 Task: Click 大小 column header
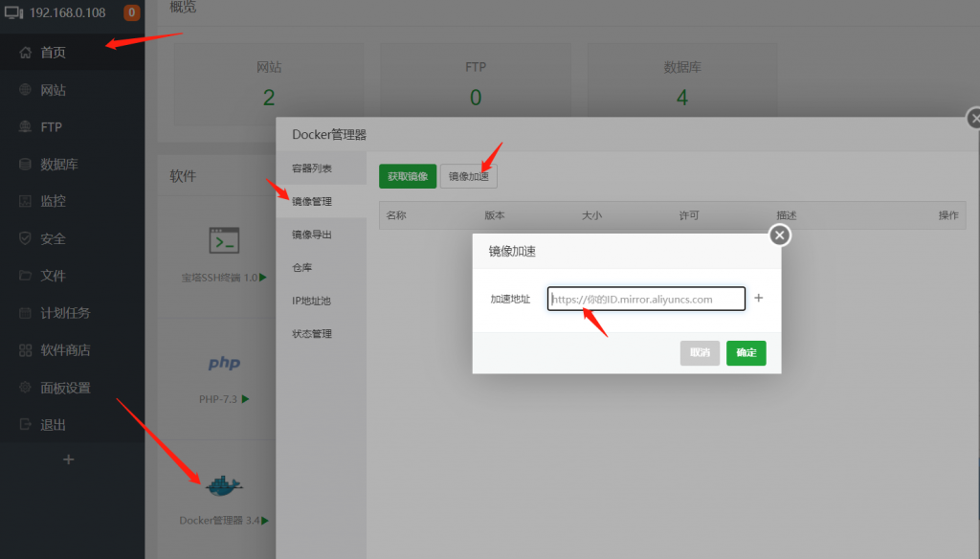point(591,215)
